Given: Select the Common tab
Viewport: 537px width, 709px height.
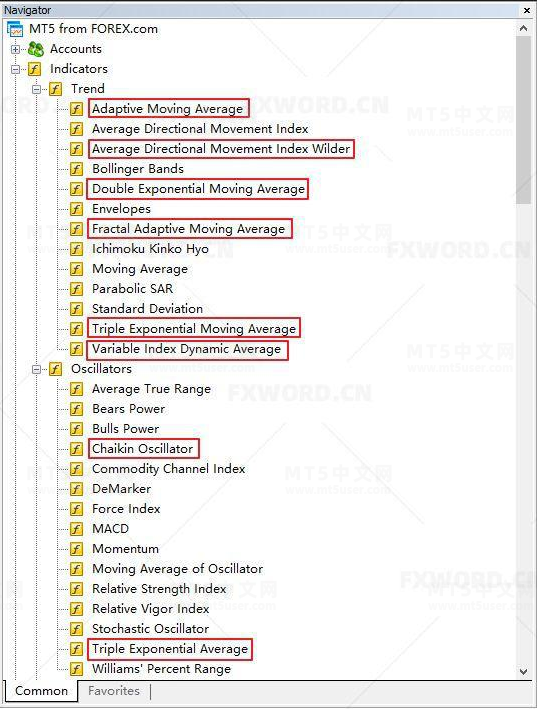Looking at the screenshot, I should coord(41,691).
